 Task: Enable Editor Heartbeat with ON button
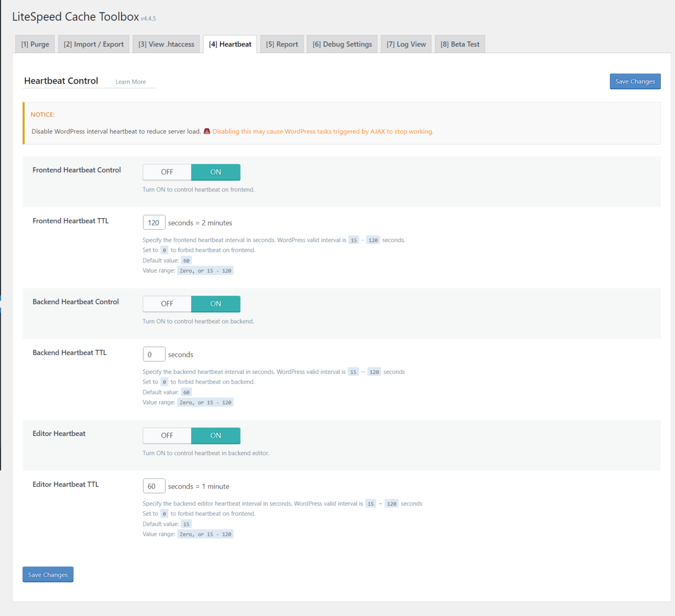coord(215,435)
